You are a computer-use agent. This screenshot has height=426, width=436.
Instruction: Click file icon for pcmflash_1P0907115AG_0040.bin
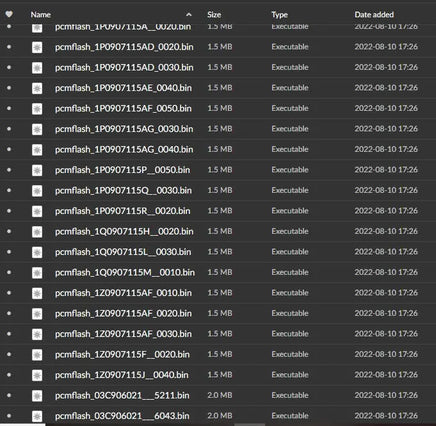37,150
